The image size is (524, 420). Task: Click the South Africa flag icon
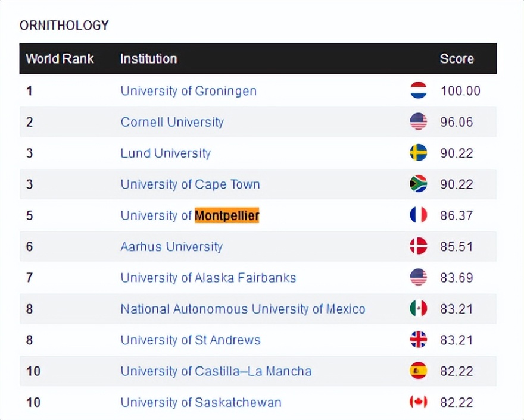tap(419, 184)
